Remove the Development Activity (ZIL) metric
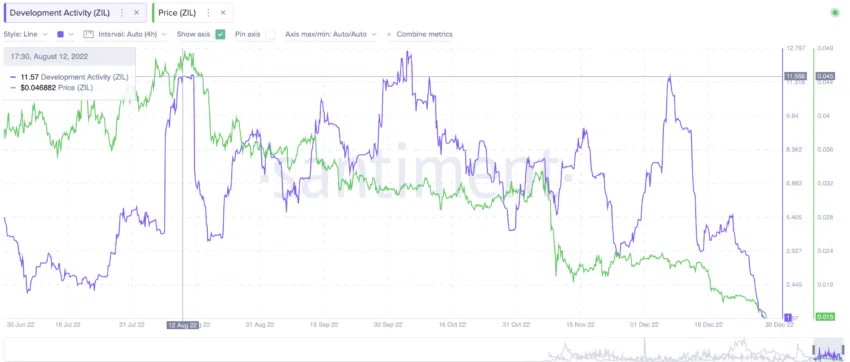 (136, 12)
